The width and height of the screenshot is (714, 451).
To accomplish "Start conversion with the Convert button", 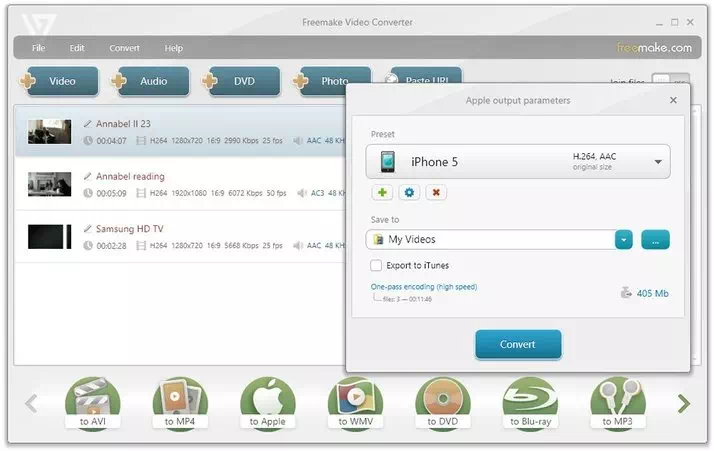I will coord(518,344).
